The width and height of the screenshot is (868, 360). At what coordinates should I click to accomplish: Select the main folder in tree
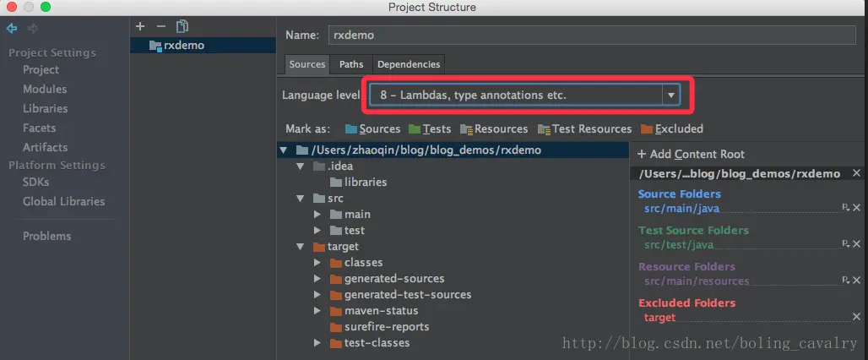click(357, 215)
